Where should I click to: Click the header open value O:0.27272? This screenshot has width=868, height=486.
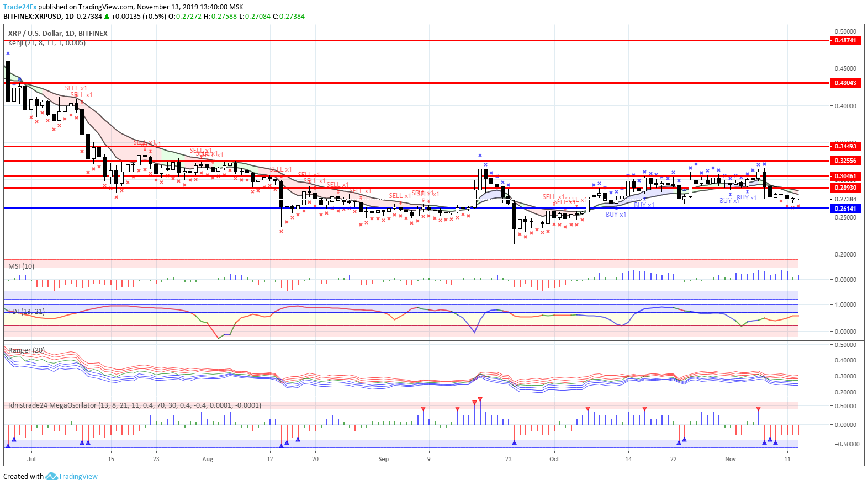point(185,17)
